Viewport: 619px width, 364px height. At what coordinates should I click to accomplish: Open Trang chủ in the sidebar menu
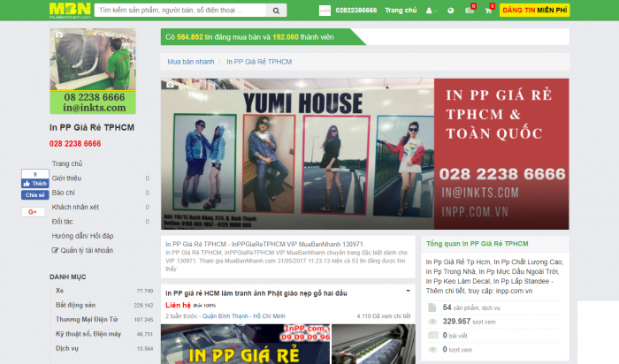67,163
